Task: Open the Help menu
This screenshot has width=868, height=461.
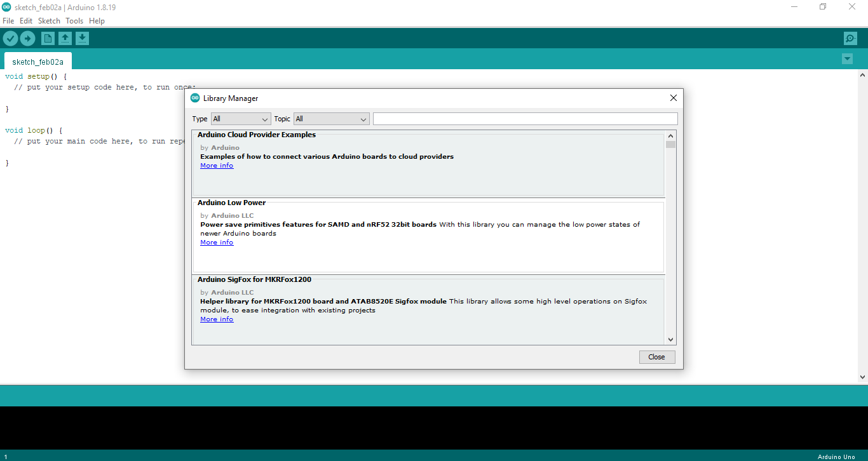Action: coord(97,21)
